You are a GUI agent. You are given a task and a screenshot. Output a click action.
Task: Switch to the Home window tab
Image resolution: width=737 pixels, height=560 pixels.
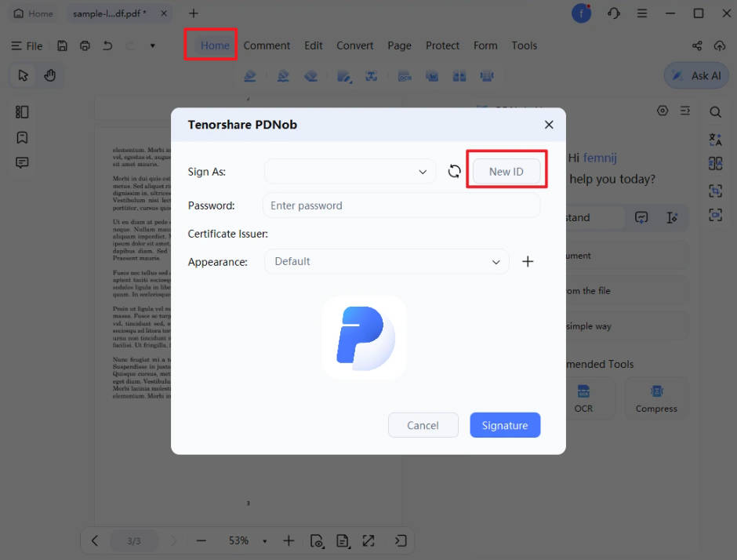[x=33, y=13]
